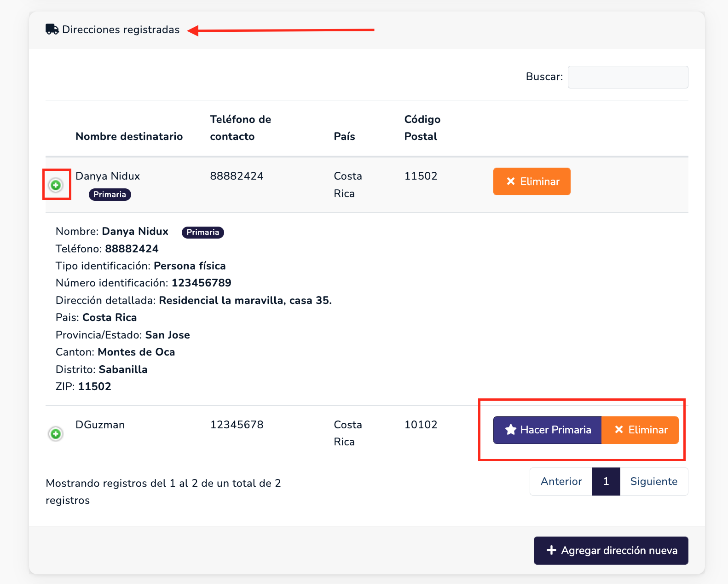
Task: Go to the Anterior page
Action: click(x=561, y=482)
